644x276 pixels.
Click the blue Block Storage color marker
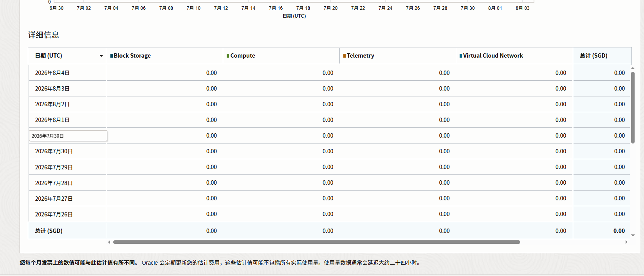[x=112, y=56]
